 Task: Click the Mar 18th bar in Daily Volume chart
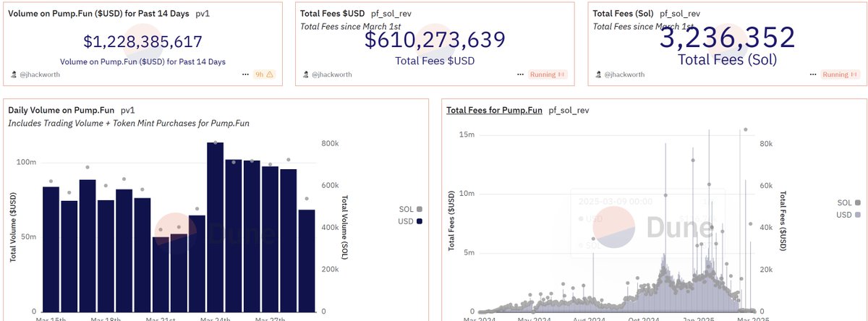point(106,256)
